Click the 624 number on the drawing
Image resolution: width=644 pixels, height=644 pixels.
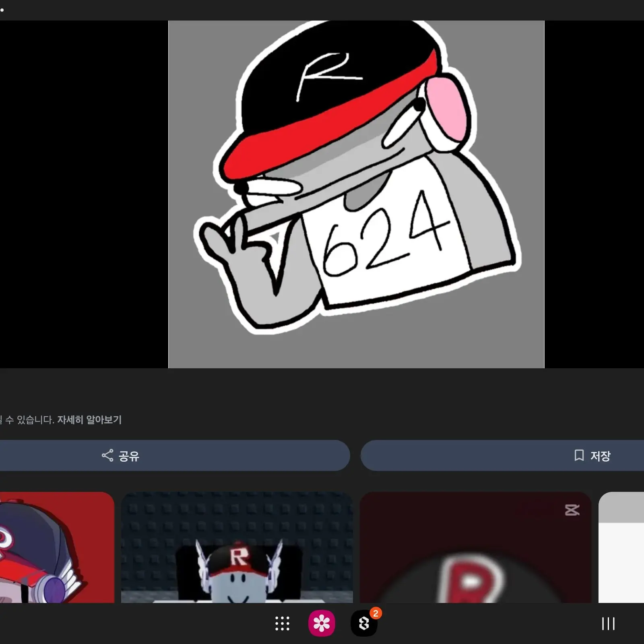click(x=384, y=237)
